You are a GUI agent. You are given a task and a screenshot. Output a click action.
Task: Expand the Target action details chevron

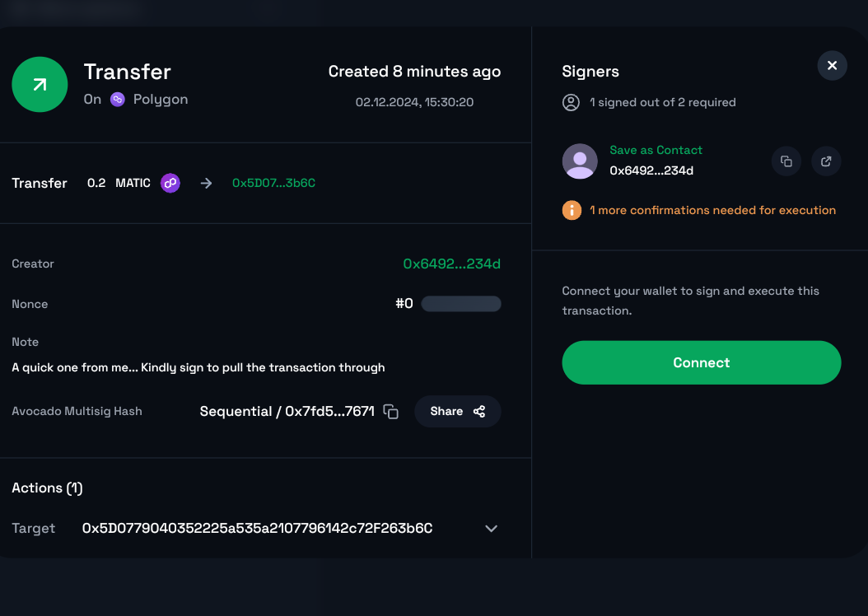(492, 529)
